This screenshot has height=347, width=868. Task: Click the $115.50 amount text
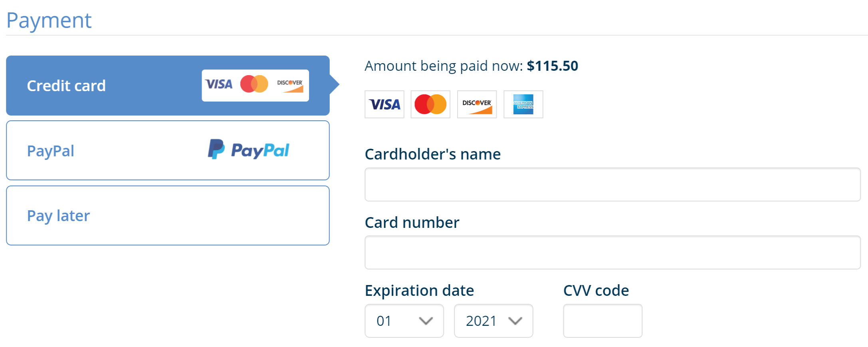[x=553, y=66]
